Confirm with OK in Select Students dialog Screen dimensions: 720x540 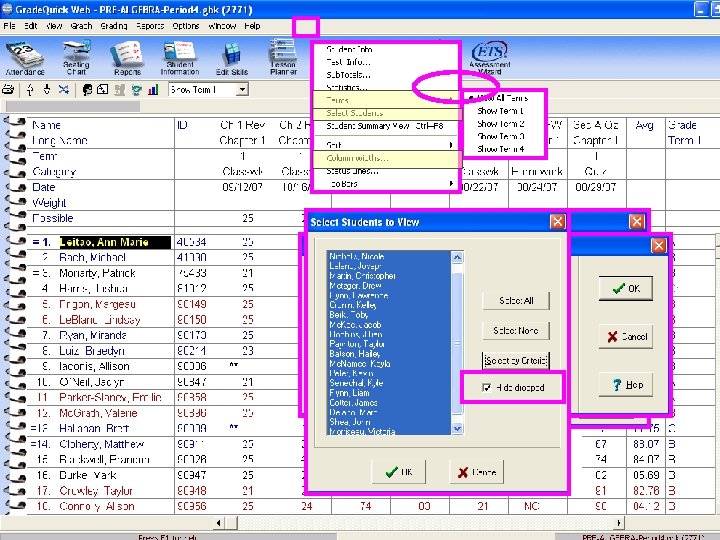click(x=399, y=472)
